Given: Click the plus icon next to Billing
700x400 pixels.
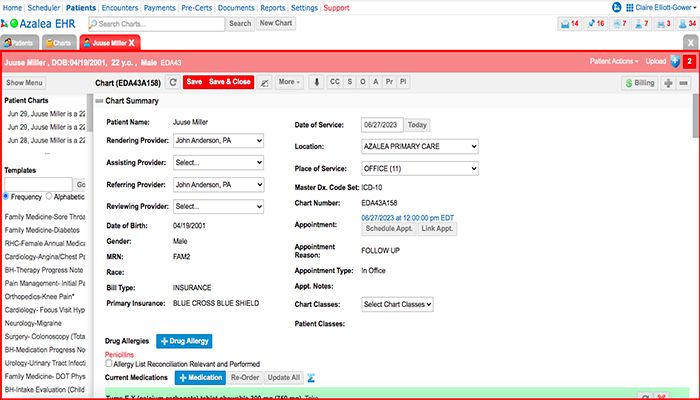Looking at the screenshot, I should click(x=667, y=82).
